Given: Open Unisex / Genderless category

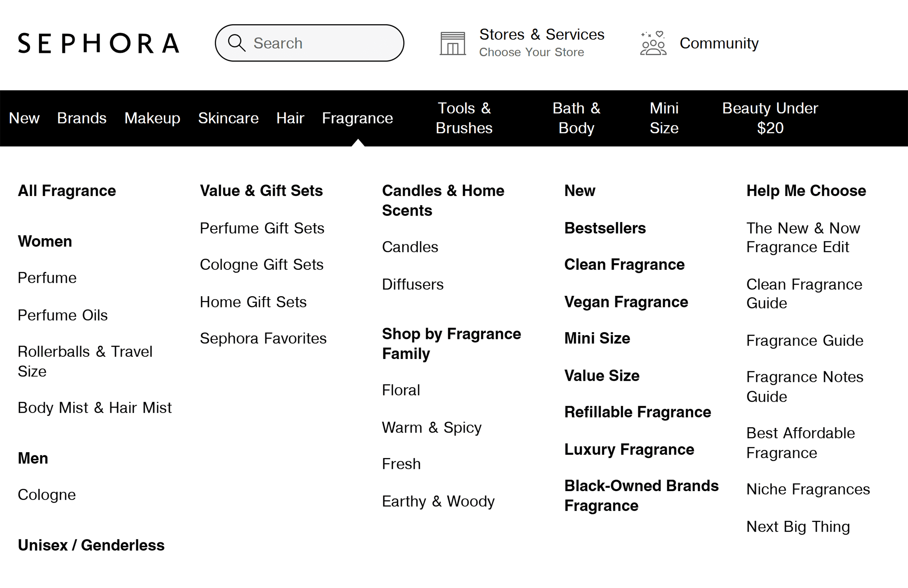Looking at the screenshot, I should tap(91, 545).
